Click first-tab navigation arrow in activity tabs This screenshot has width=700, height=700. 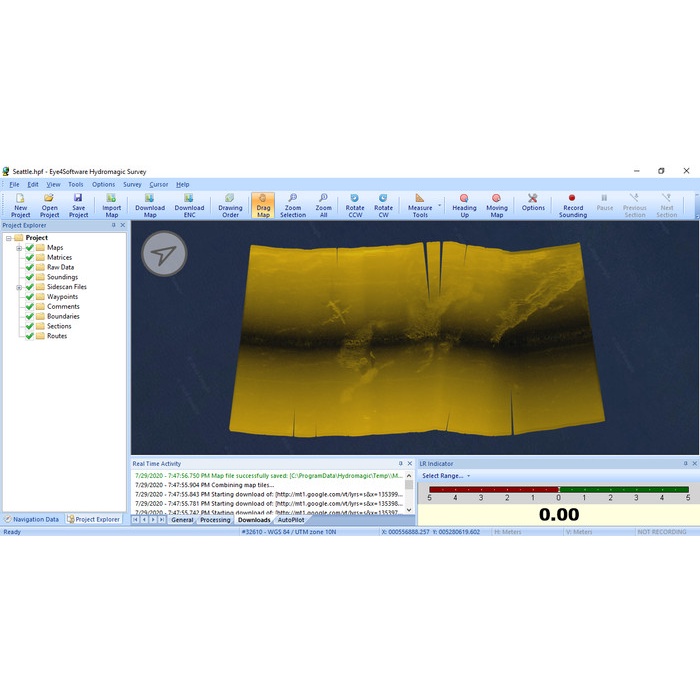[x=135, y=520]
